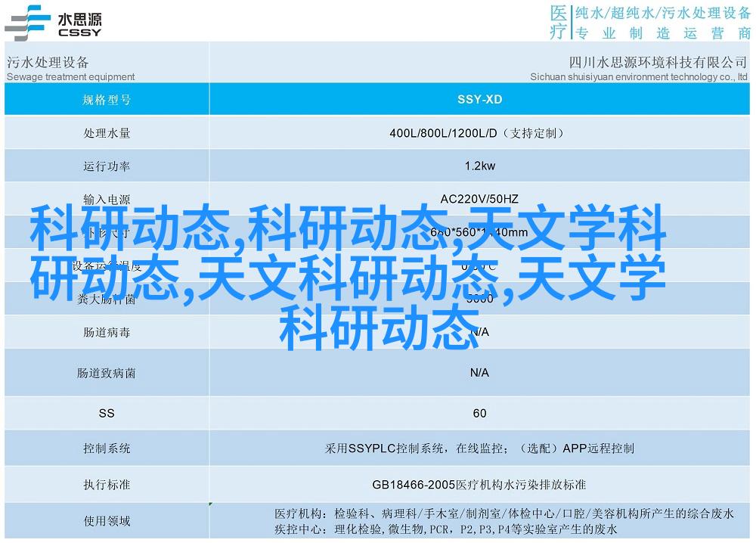Select the 肠道致病菌 row label

point(107,373)
